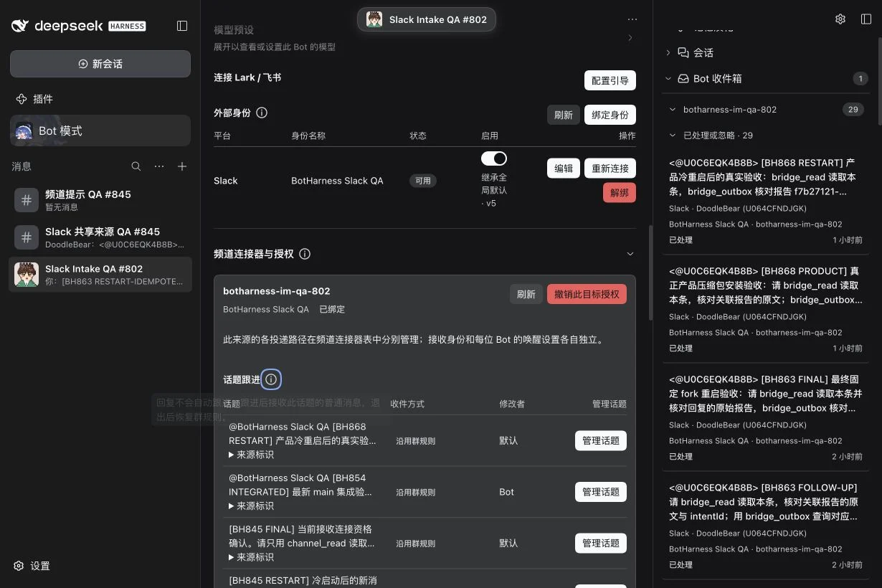Screen dimensions: 882x588
Task: Click the 配置引导 button
Action: pos(610,80)
